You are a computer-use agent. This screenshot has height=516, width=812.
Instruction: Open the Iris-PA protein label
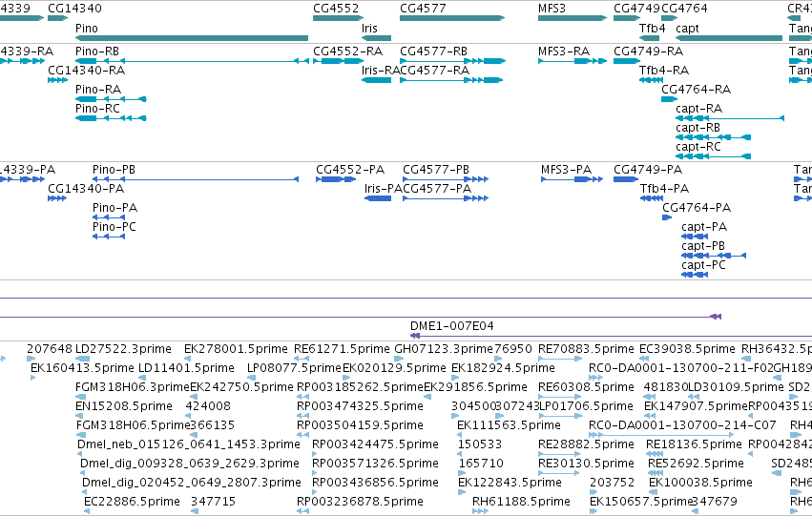pyautogui.click(x=384, y=189)
